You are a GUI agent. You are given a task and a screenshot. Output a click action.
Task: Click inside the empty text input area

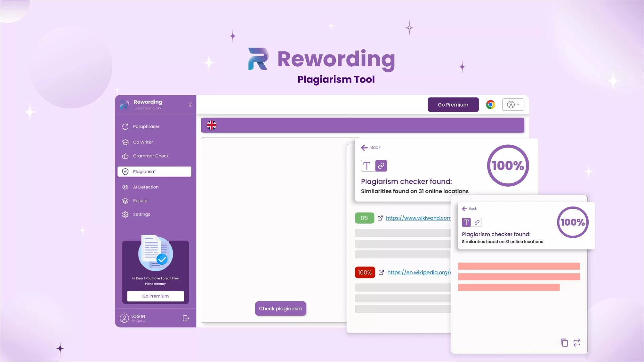coord(273,218)
